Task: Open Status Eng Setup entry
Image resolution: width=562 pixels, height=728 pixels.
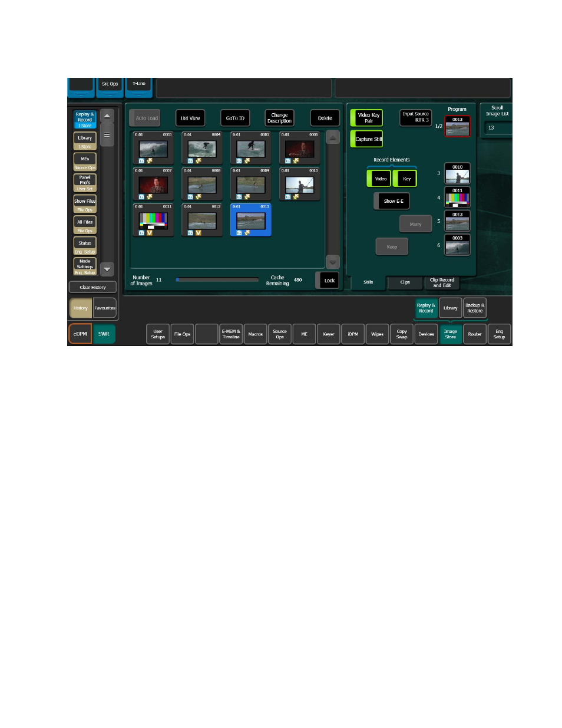Action: (x=85, y=246)
